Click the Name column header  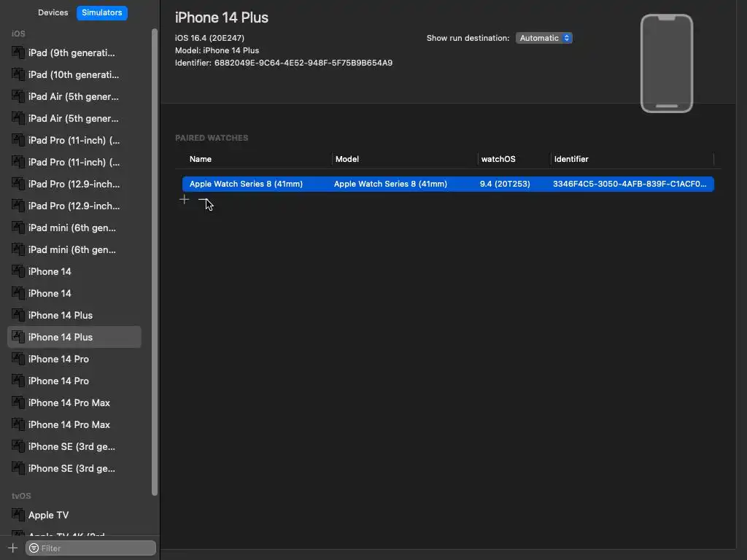click(201, 159)
